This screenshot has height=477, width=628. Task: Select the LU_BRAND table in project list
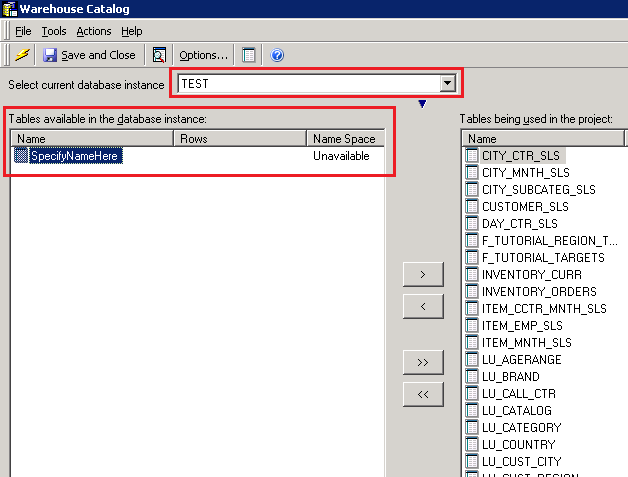tap(509, 377)
